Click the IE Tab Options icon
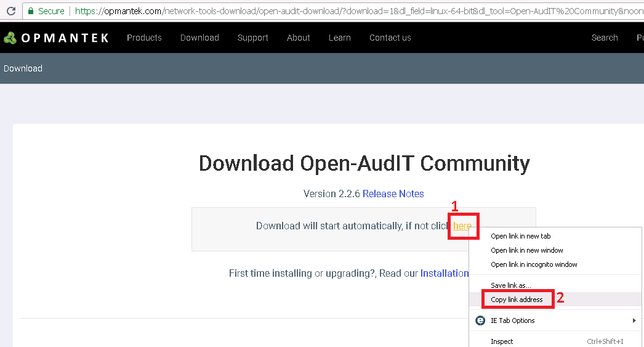Viewport: 644px width, 347px height. tap(480, 320)
